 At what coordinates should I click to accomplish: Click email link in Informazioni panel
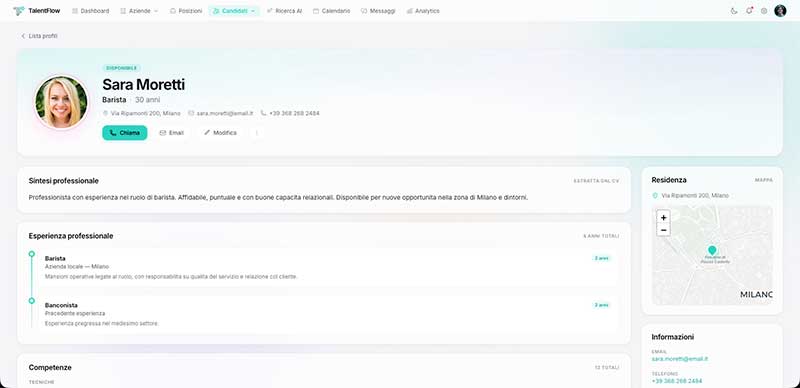pyautogui.click(x=680, y=359)
